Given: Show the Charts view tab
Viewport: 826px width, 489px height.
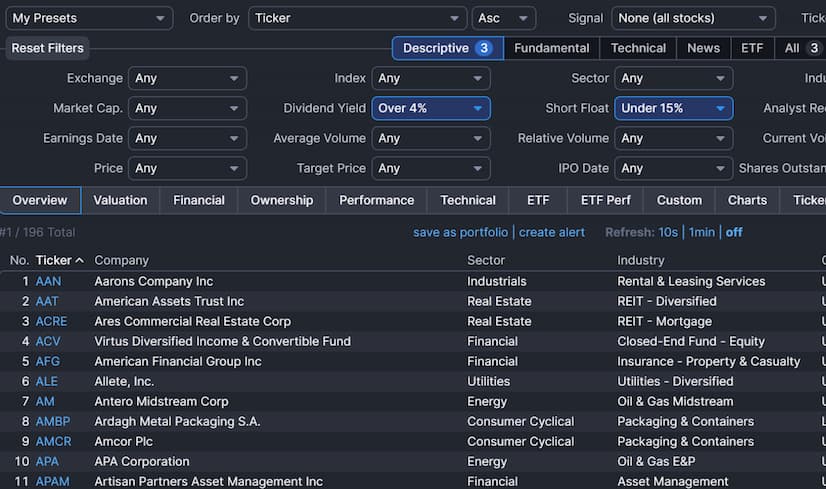Looking at the screenshot, I should [747, 200].
